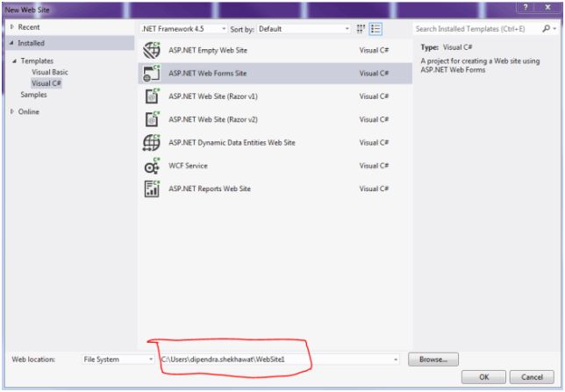This screenshot has width=565, height=392.
Task: Click the ASP.NET Empty Web Site globe icon
Action: [152, 50]
